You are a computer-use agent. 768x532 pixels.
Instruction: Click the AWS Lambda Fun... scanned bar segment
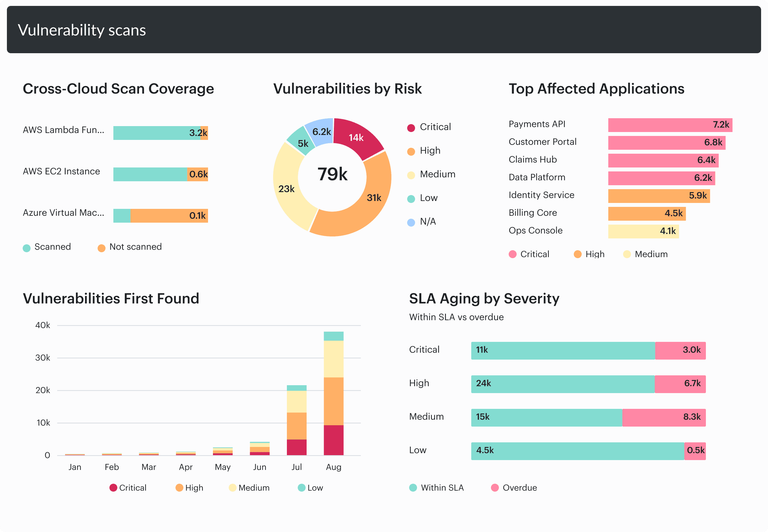tap(157, 133)
